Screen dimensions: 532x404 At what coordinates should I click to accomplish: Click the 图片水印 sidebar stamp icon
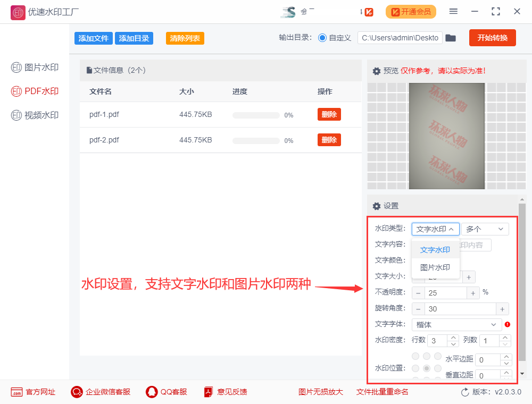(16, 68)
